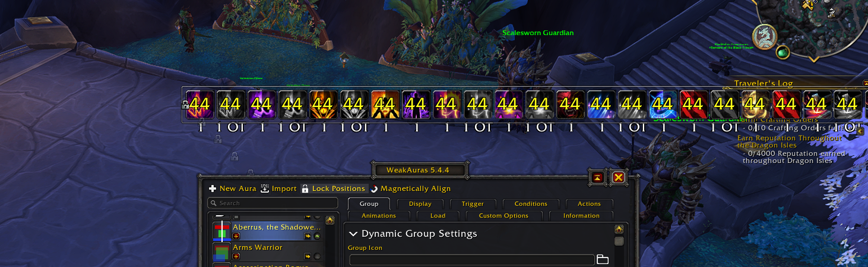The image size is (868, 267).
Task: Click the Aberrus group arrow icon
Action: pyautogui.click(x=308, y=236)
